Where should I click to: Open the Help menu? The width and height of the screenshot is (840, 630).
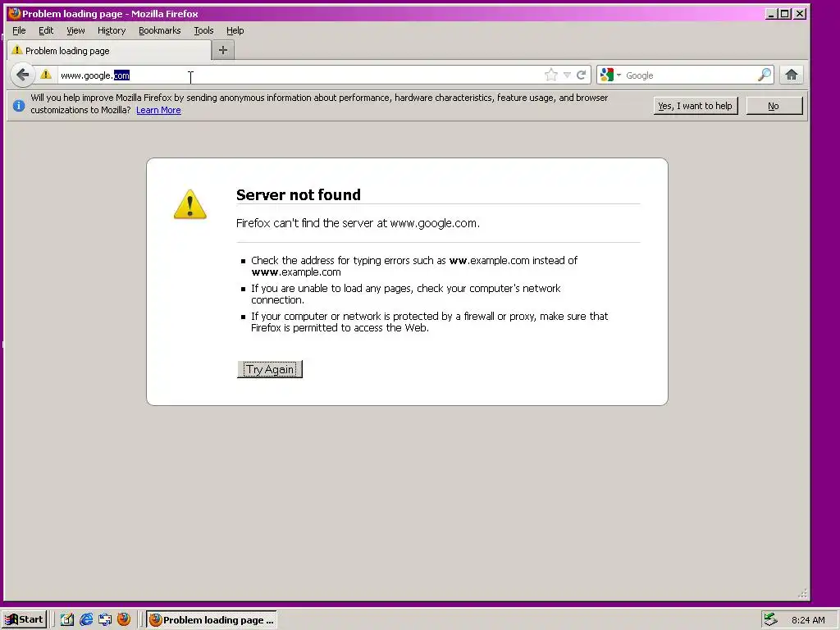tap(235, 30)
